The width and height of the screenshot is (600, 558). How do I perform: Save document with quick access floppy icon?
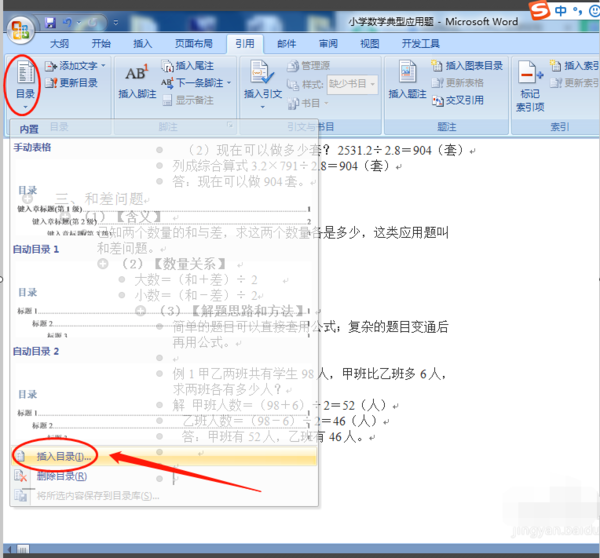click(x=50, y=23)
